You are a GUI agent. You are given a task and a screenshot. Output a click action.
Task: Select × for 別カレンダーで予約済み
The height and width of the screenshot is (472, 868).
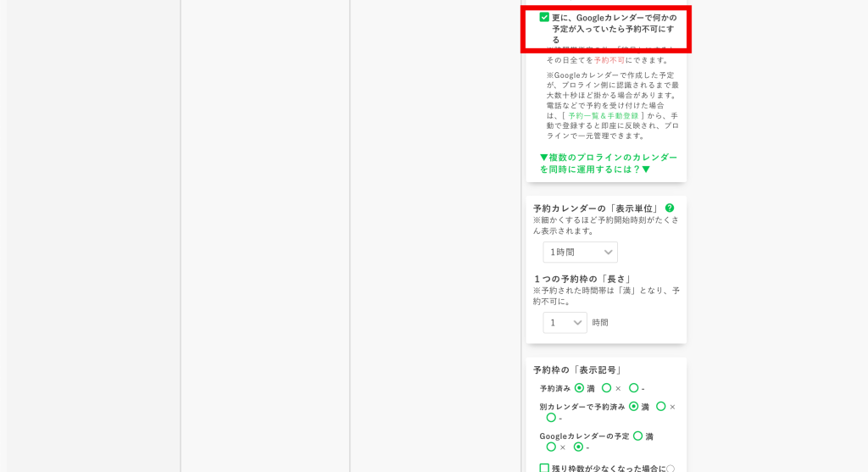[x=661, y=406]
